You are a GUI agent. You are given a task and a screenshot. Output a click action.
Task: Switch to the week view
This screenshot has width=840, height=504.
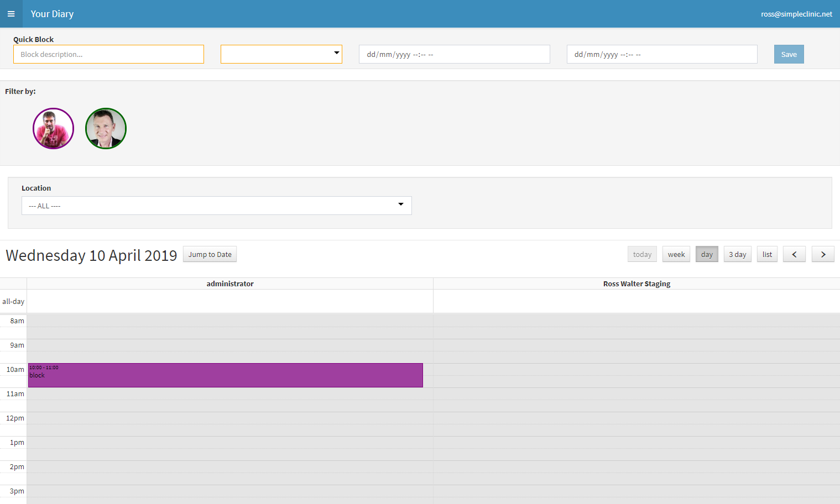point(676,254)
